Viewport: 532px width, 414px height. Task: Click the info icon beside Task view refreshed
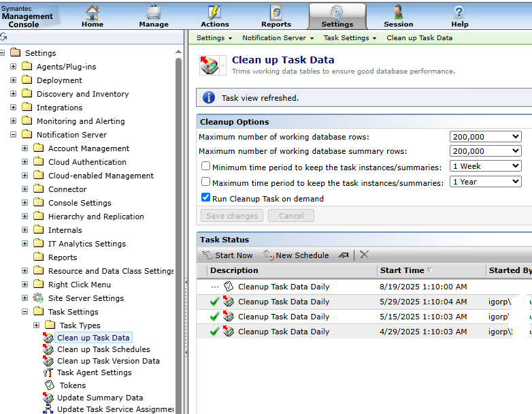(x=209, y=98)
